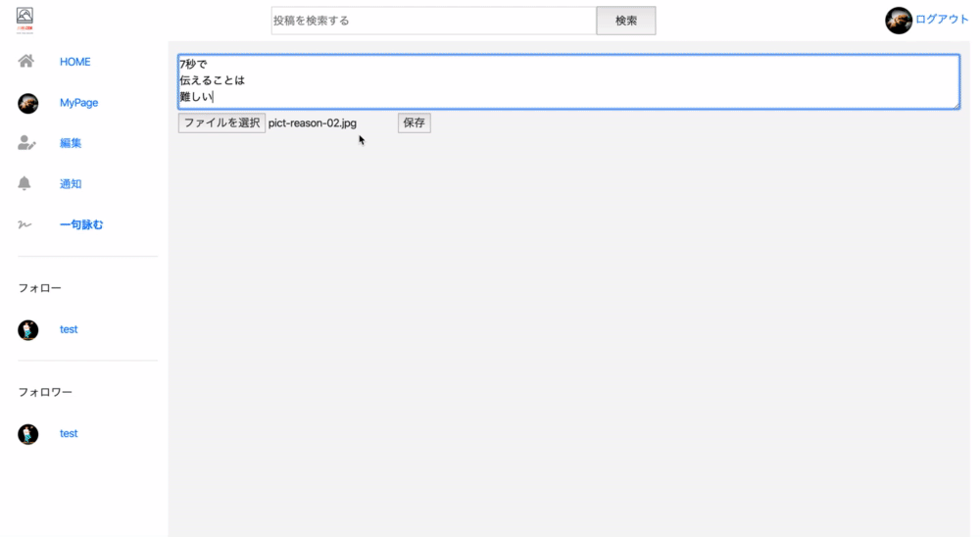This screenshot has width=980, height=537.
Task: Click the user-edit icon beside 編集
Action: pyautogui.click(x=26, y=143)
